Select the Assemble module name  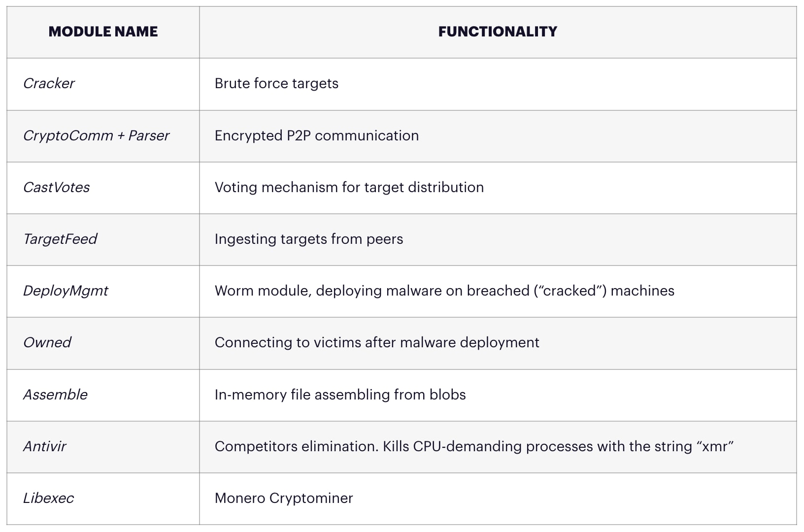[55, 395]
